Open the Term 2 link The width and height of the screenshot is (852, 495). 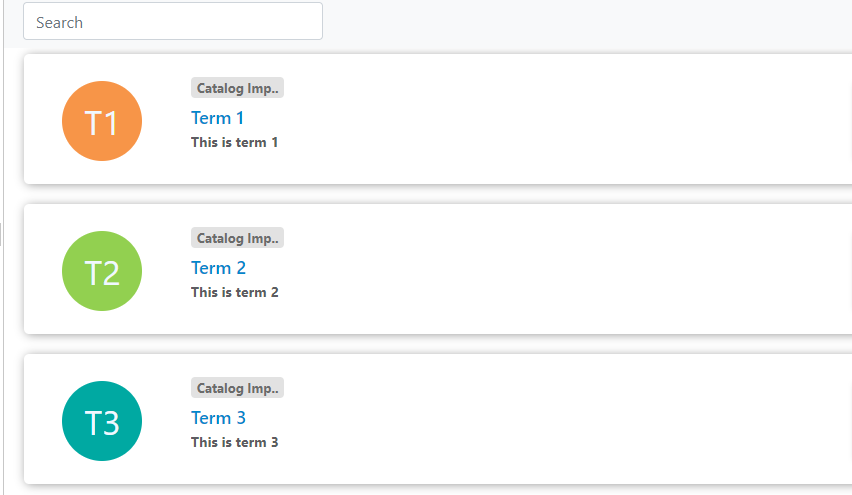(x=218, y=267)
